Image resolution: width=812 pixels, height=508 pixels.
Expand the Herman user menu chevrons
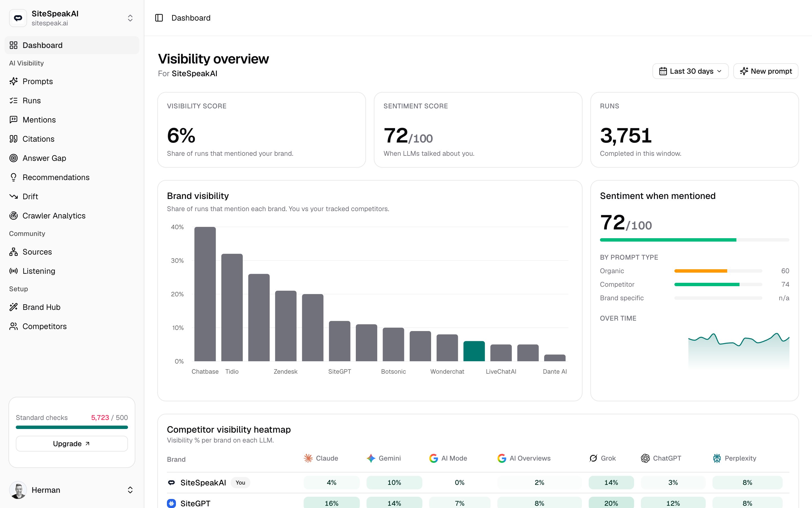[130, 490]
